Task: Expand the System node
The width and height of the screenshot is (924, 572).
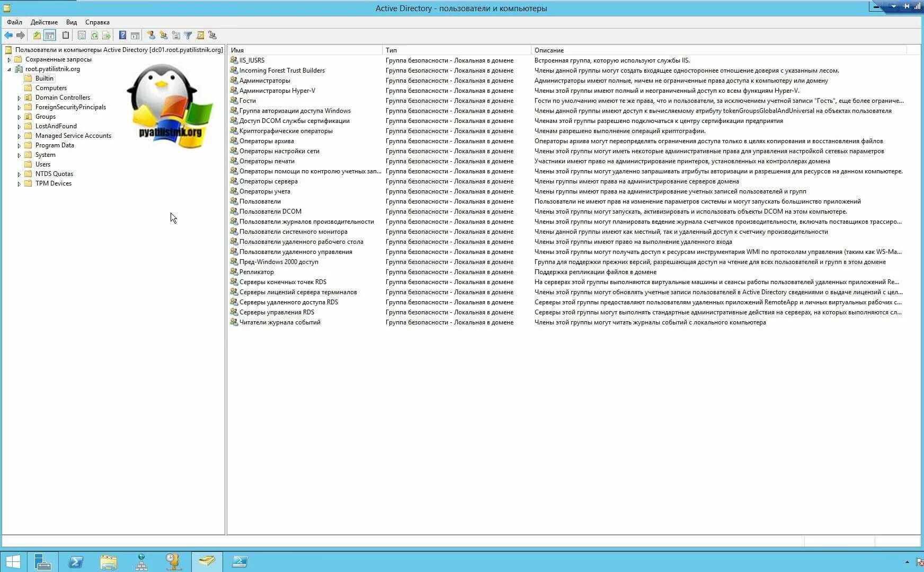Action: [x=19, y=155]
